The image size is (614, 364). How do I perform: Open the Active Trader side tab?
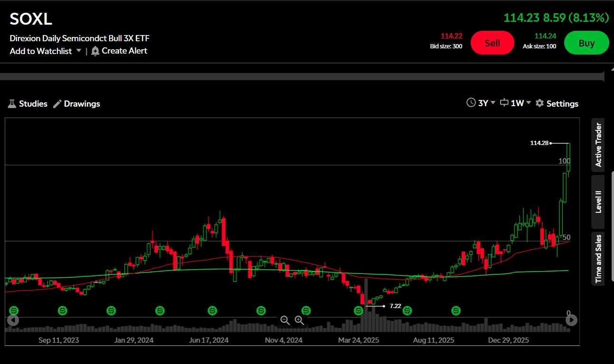click(598, 145)
